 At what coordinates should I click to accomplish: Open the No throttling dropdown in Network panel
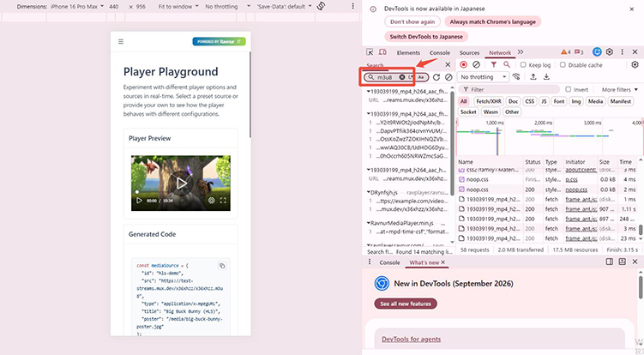point(484,77)
